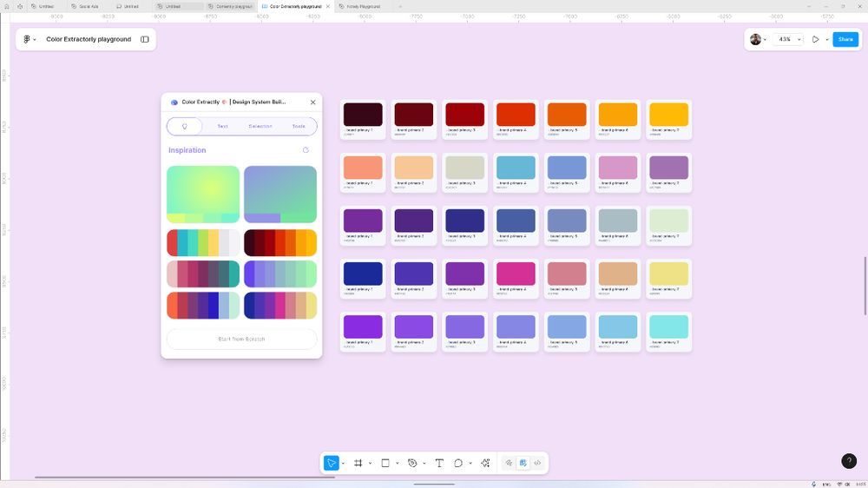Select the Rectangle shape tool

click(x=385, y=463)
